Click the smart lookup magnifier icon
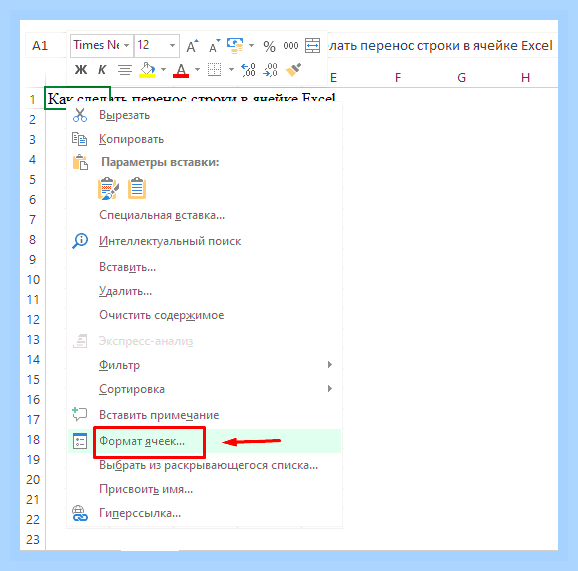 (x=80, y=241)
